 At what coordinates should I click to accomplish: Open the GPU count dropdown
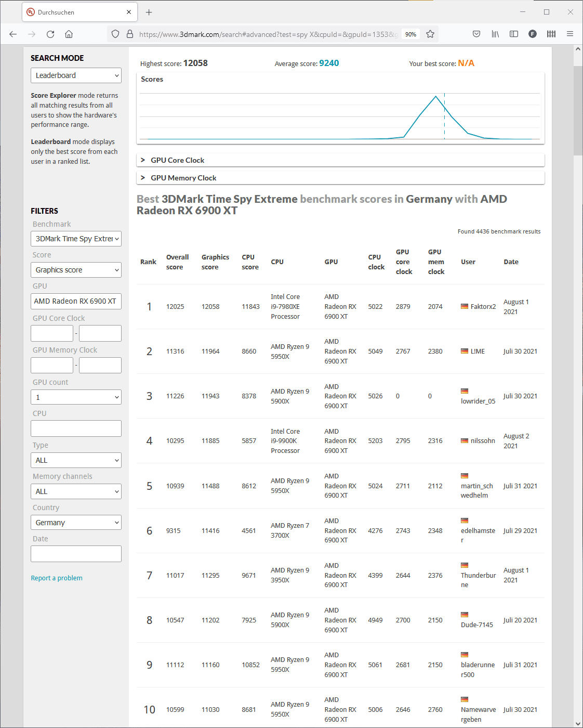(76, 397)
